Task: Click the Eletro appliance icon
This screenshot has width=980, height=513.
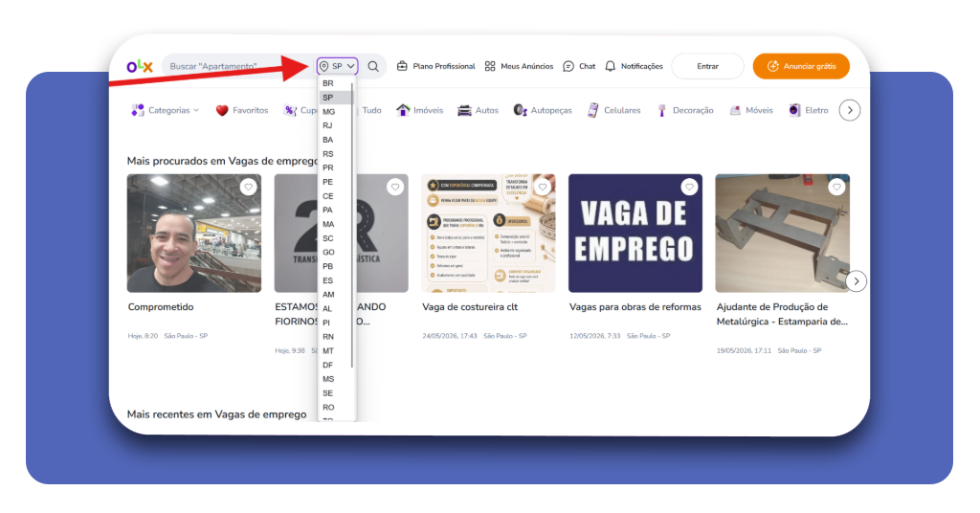Action: tap(793, 110)
